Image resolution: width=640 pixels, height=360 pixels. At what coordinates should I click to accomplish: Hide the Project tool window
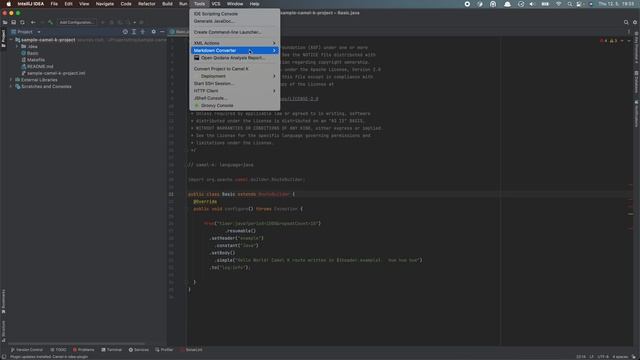click(162, 31)
